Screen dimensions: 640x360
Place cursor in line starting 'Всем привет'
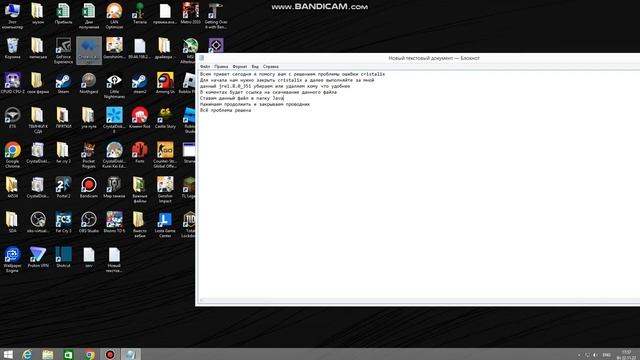[292, 74]
